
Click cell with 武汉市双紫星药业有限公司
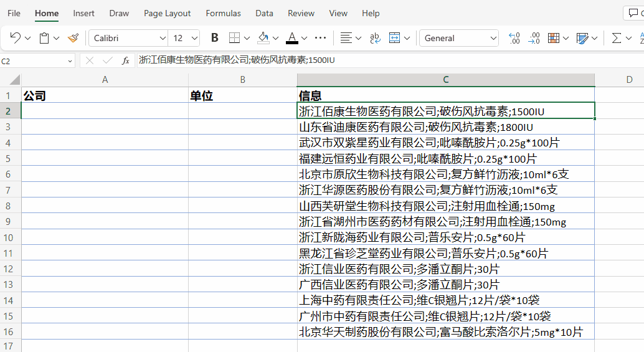tap(445, 143)
